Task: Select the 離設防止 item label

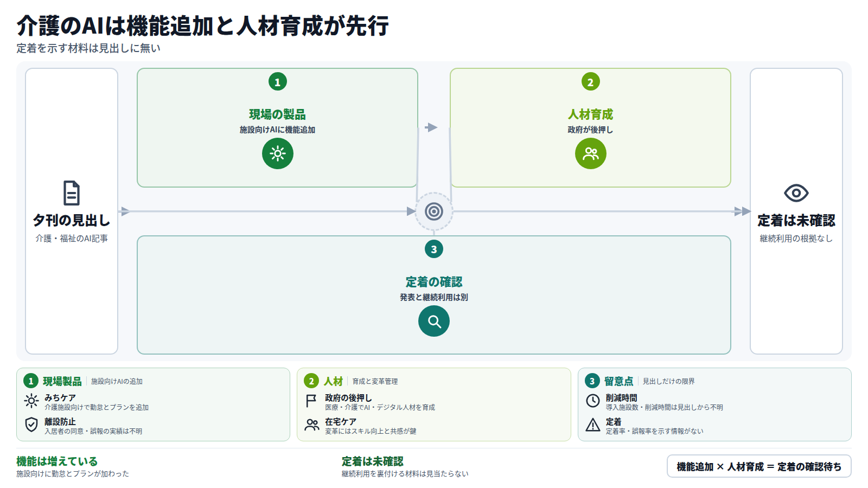Action: coord(60,422)
